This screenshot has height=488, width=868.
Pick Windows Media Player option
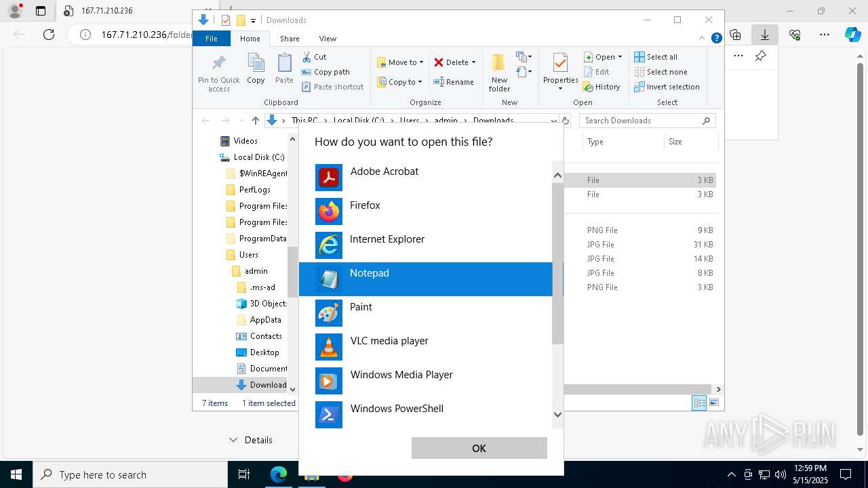click(x=425, y=381)
